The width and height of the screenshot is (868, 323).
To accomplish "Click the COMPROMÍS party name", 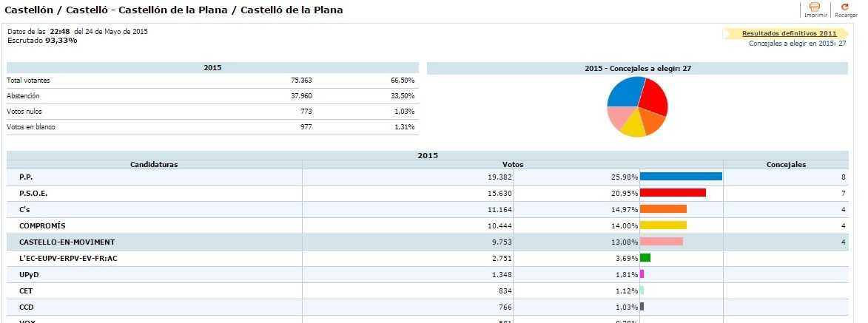I will pyautogui.click(x=42, y=225).
